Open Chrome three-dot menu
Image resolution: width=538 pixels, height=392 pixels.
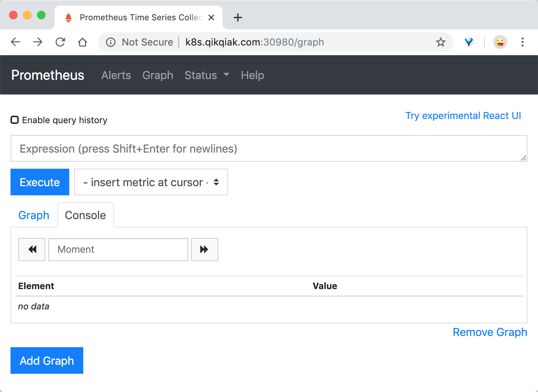(x=523, y=42)
